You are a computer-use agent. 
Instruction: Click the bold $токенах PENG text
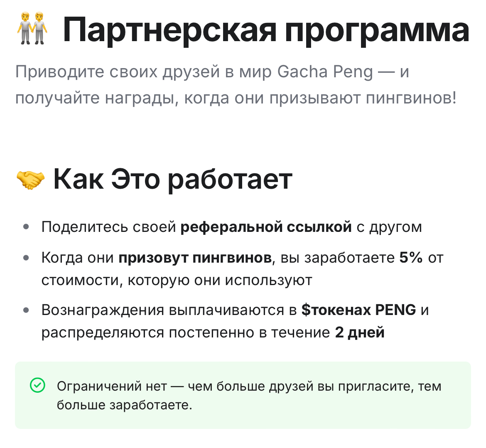point(358,310)
